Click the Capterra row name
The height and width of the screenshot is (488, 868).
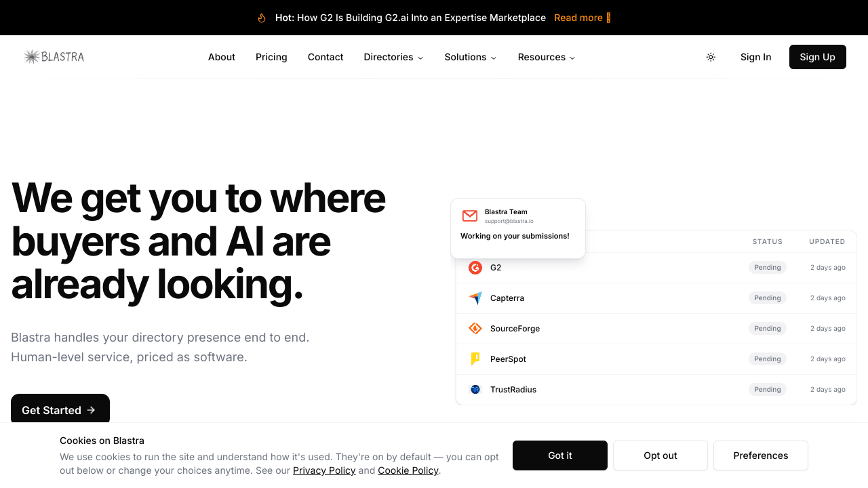[x=507, y=298]
